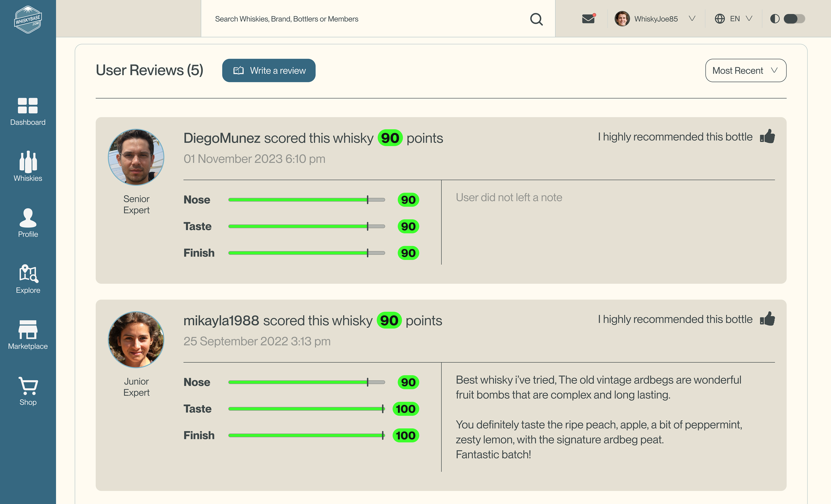
Task: Open the Most Recent sort dropdown
Action: pos(745,71)
